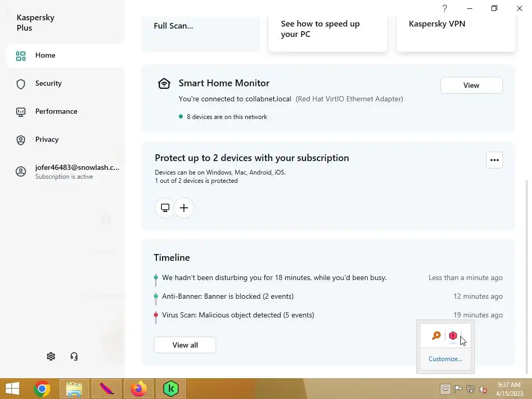Open File Explorer from the taskbar
The width and height of the screenshot is (532, 399).
click(74, 389)
